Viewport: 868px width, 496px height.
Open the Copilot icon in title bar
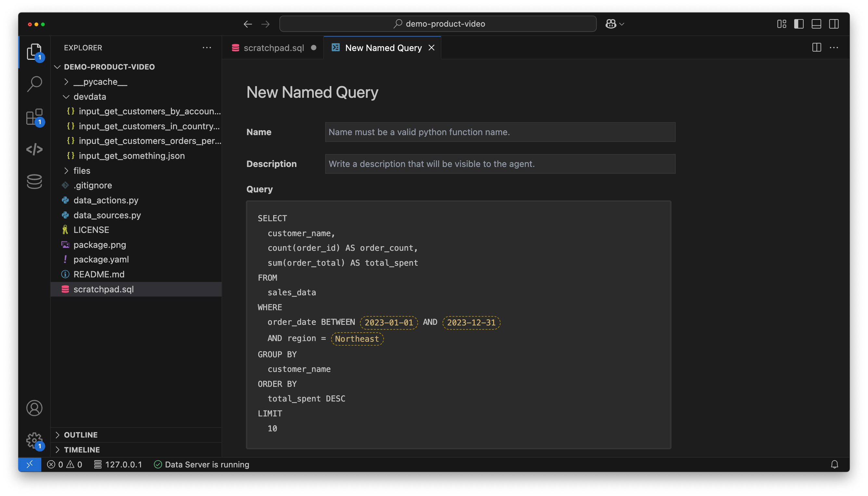611,24
